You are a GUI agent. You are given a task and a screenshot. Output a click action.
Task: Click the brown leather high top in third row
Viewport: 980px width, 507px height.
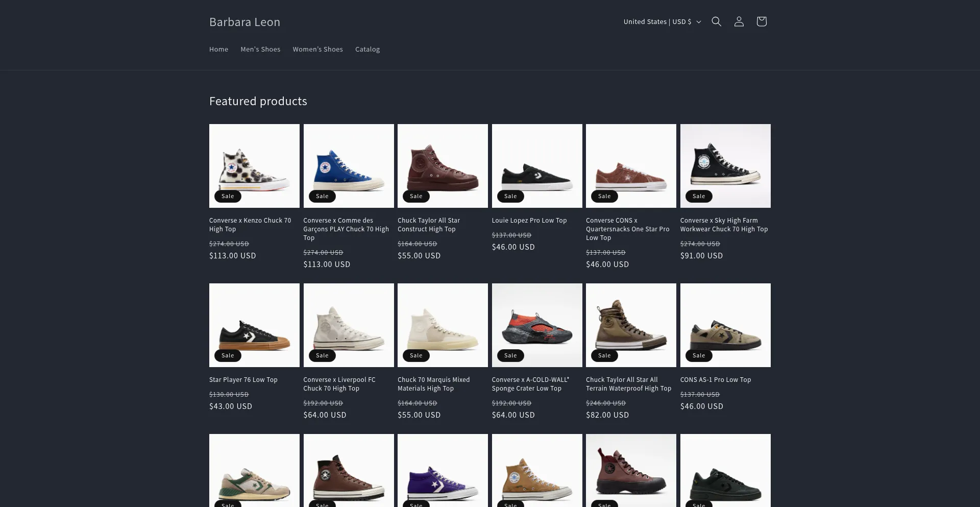tap(349, 471)
